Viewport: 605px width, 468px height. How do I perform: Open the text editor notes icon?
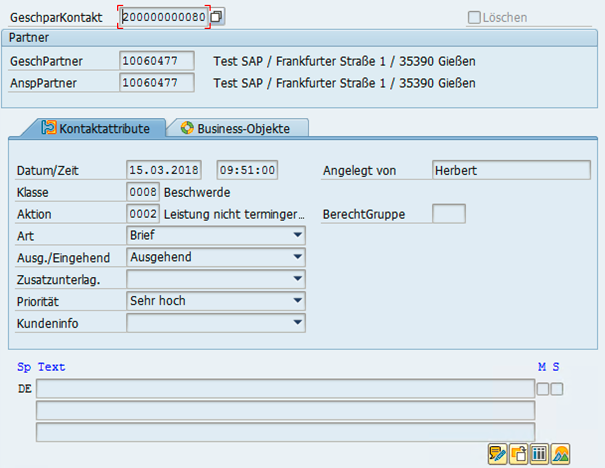click(x=497, y=453)
